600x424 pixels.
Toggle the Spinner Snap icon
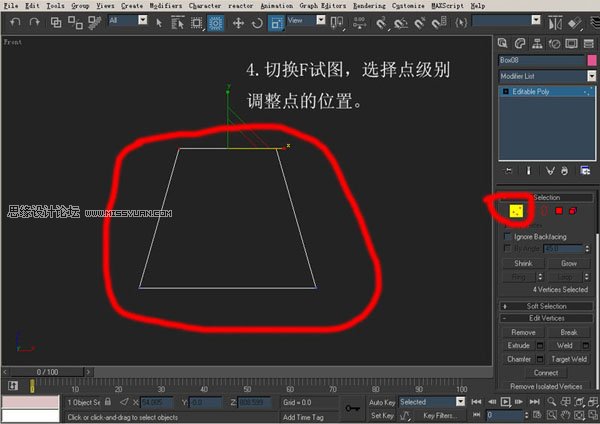tap(439, 23)
